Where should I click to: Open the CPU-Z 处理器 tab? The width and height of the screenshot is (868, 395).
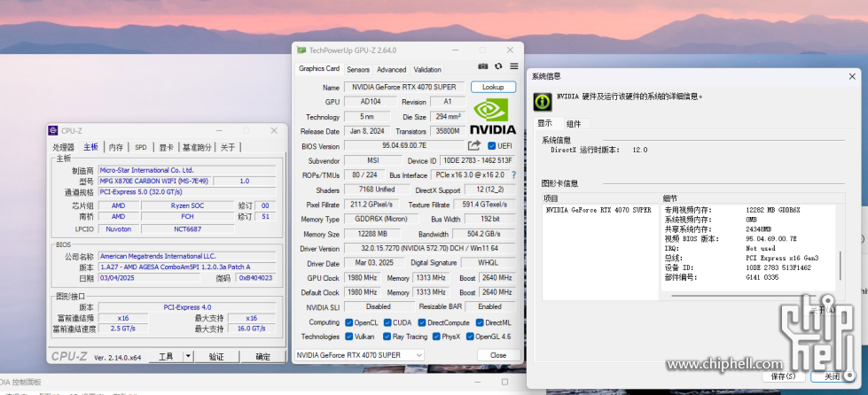pos(63,147)
